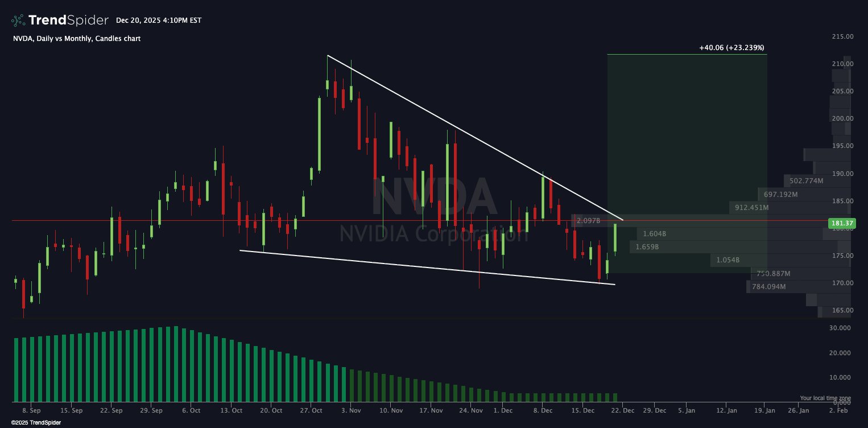Click the 1.604B volume profile label
868x428 pixels.
655,234
